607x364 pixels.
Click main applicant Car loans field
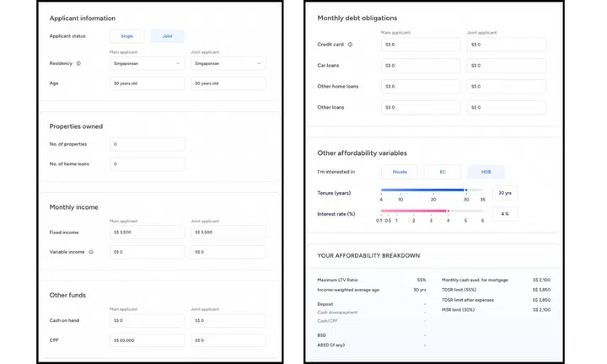point(421,65)
